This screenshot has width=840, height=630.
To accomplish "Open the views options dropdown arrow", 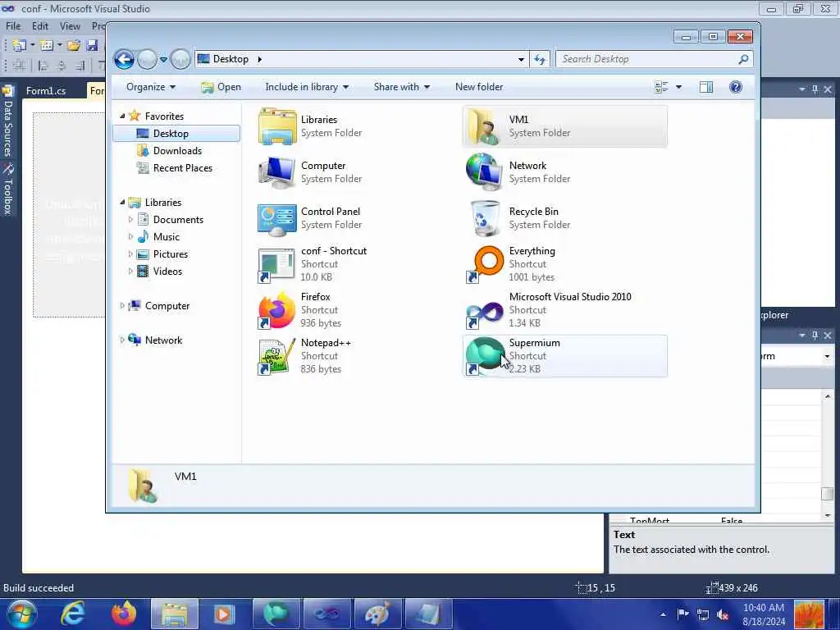I will coord(678,87).
